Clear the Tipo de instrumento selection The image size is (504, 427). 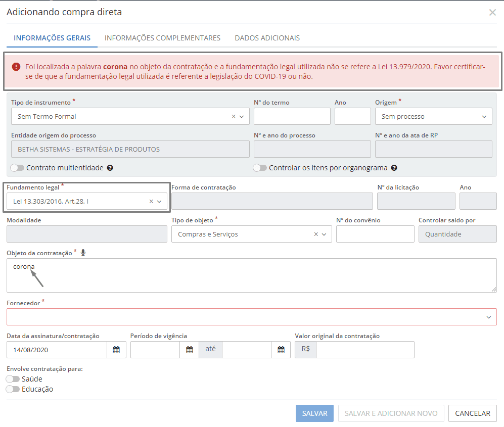pyautogui.click(x=234, y=116)
